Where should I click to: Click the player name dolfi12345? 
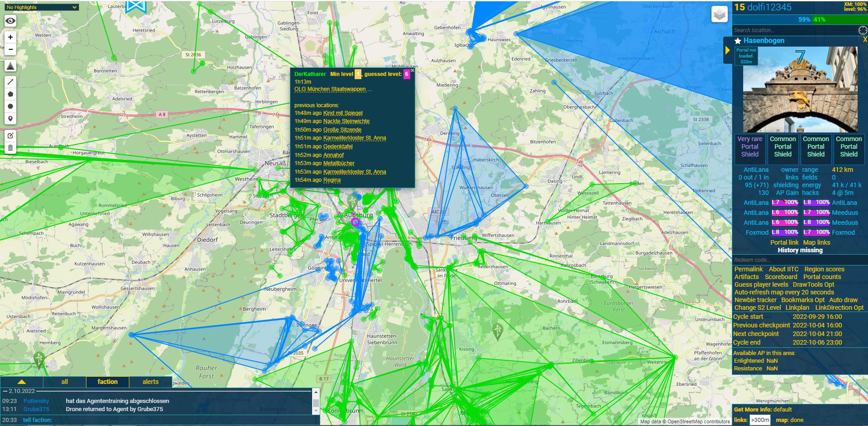point(769,7)
